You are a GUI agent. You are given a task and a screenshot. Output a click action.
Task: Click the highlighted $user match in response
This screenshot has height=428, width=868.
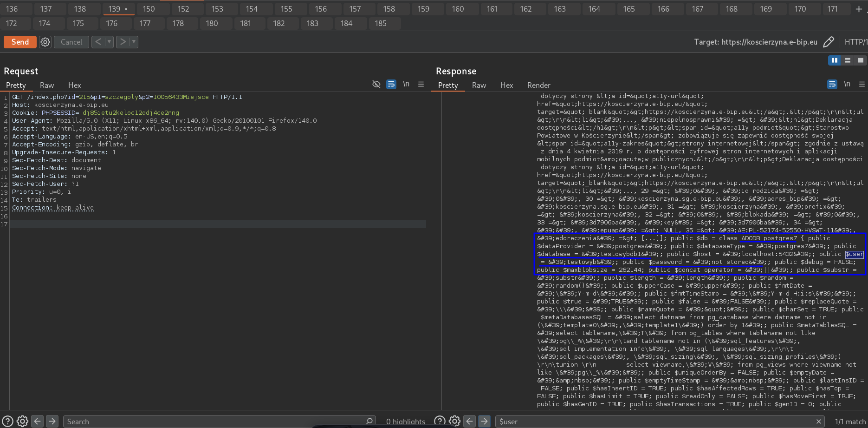[854, 254]
